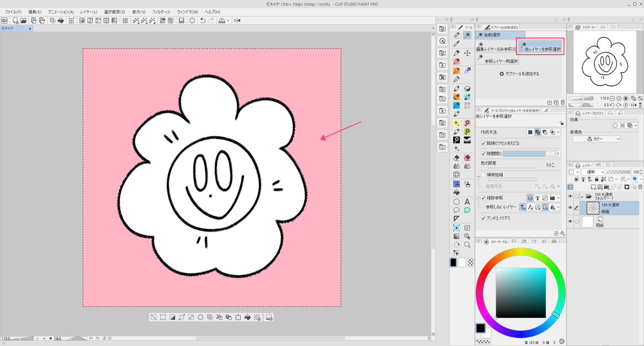Choose the Eyedropper tool in tool palette
The height and width of the screenshot is (346, 644).
click(x=456, y=44)
